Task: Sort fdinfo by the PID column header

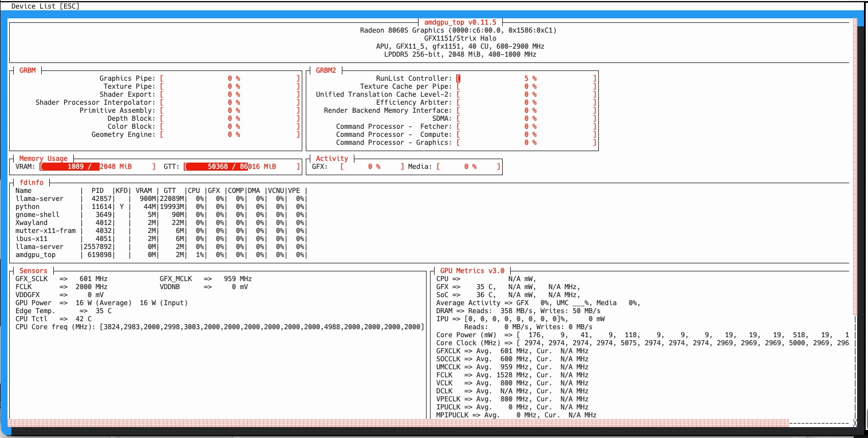Action: [97, 191]
